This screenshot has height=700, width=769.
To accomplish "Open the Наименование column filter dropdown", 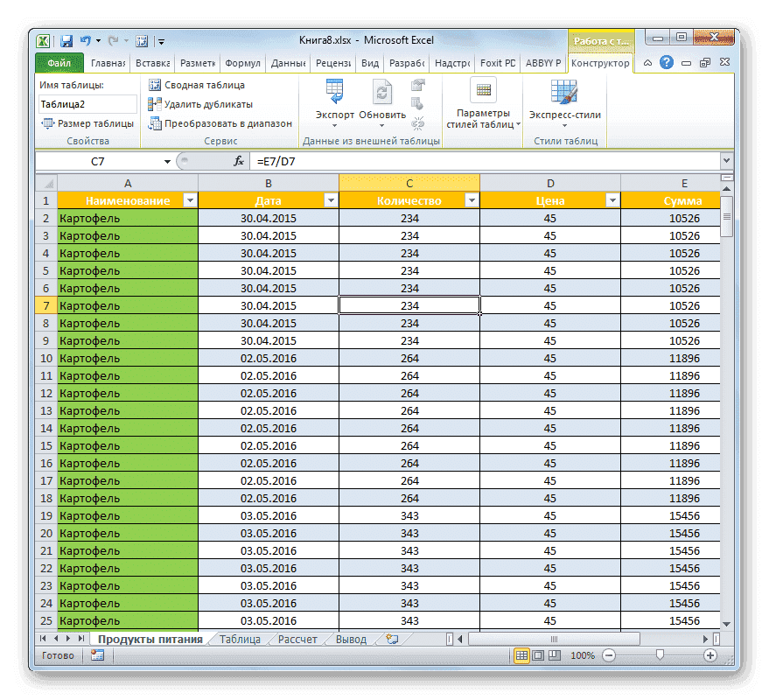I will coord(191,200).
